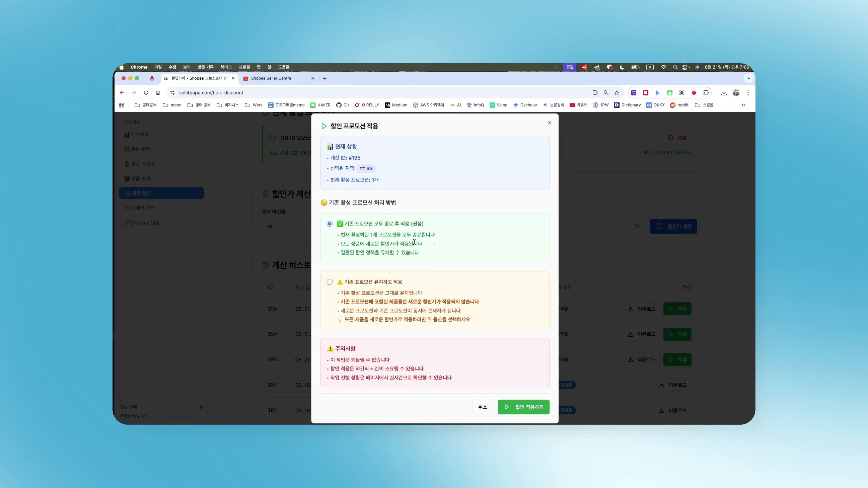Collapse the 메인 메뉴 section chevron
This screenshot has height=488, width=868.
pos(197,122)
